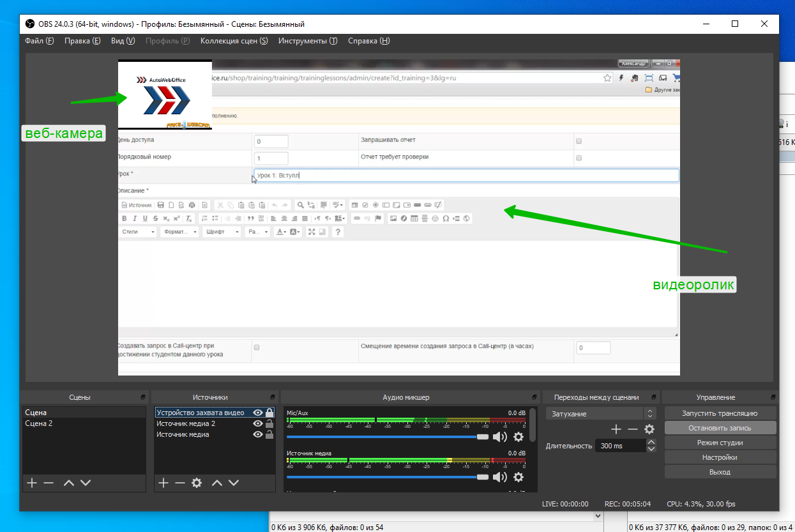The image size is (795, 532).
Task: Open the Инструменты menu
Action: 307,41
